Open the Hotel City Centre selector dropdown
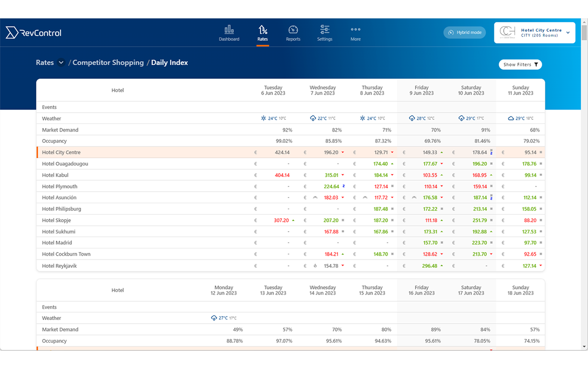The width and height of the screenshot is (588, 369). (568, 32)
